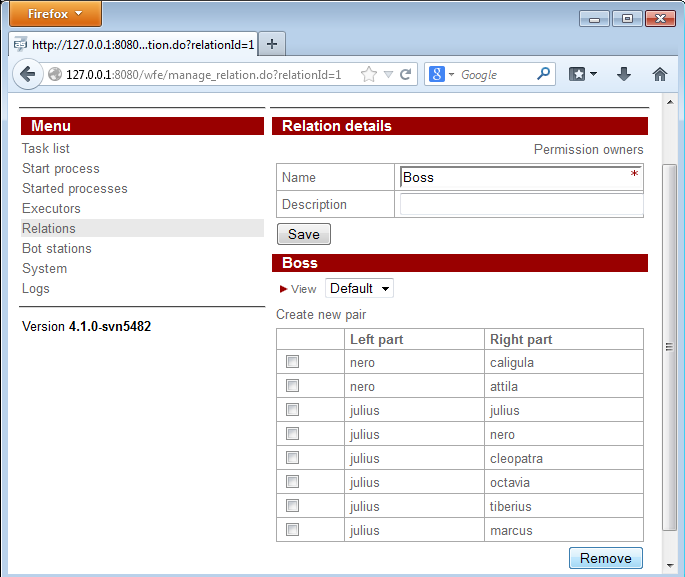Click the page vertical scrollbar thumb

pos(670,345)
